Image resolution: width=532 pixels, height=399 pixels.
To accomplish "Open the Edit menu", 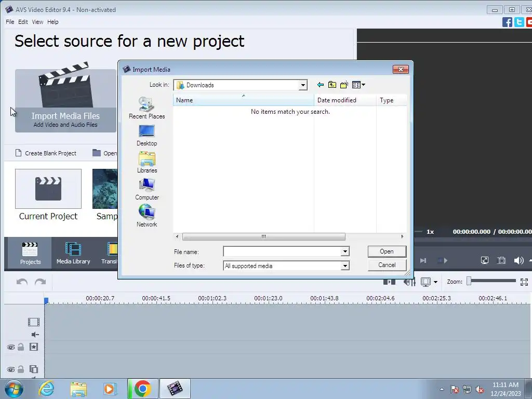I will (x=23, y=22).
